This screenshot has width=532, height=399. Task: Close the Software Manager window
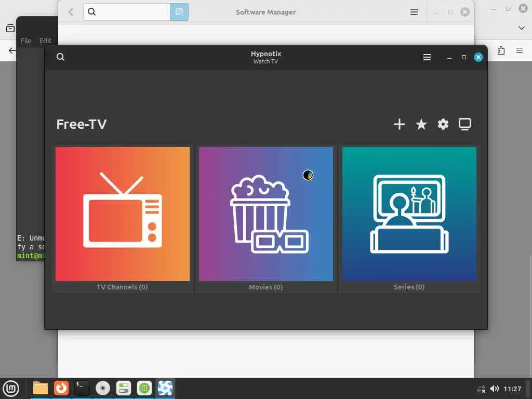click(x=465, y=12)
